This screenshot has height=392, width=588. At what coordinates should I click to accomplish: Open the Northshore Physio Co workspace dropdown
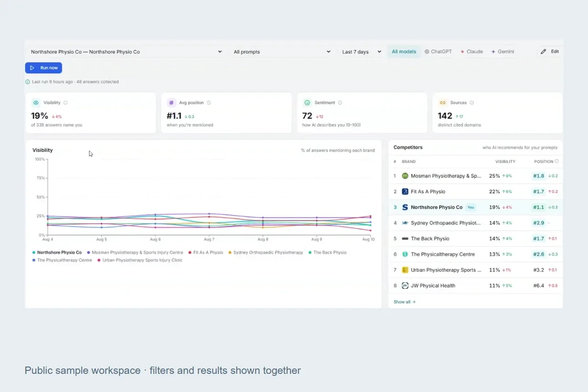pyautogui.click(x=126, y=52)
